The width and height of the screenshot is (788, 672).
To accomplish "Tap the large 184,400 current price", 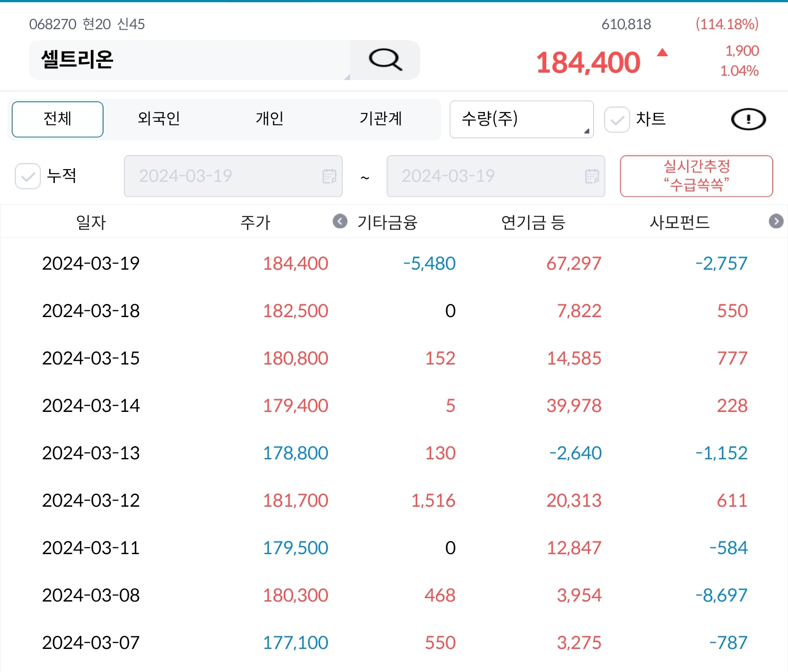I will 588,62.
